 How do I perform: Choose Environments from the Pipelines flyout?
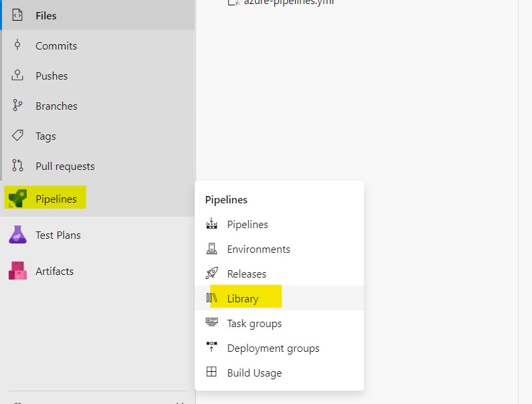click(258, 249)
